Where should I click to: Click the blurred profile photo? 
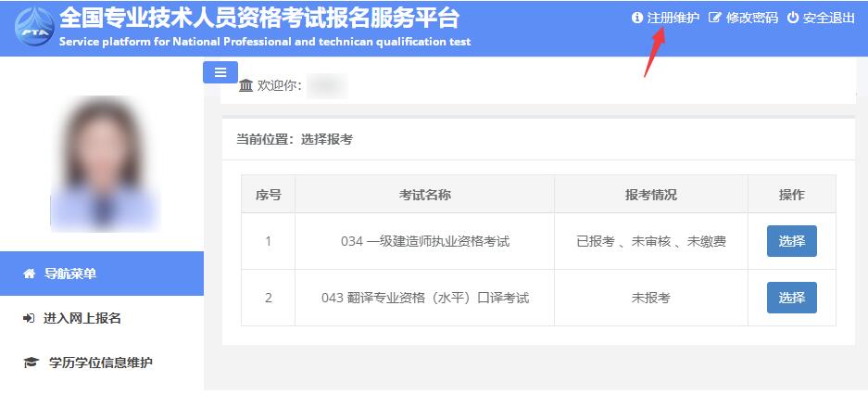[x=105, y=163]
